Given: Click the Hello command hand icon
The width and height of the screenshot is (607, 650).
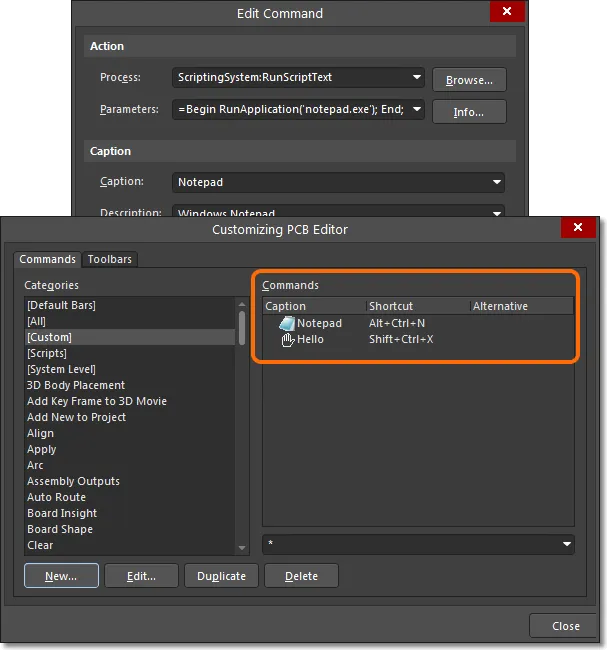Looking at the screenshot, I should pyautogui.click(x=288, y=340).
